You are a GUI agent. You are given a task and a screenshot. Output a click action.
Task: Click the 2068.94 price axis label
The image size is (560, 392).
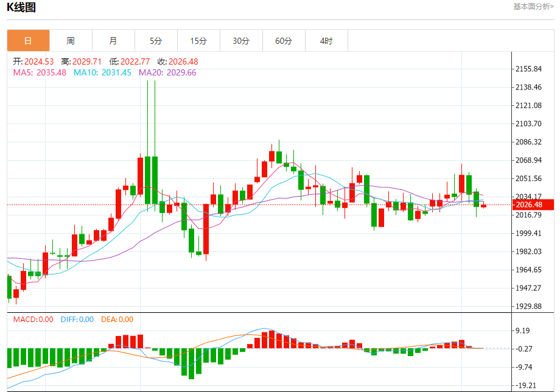coord(528,160)
